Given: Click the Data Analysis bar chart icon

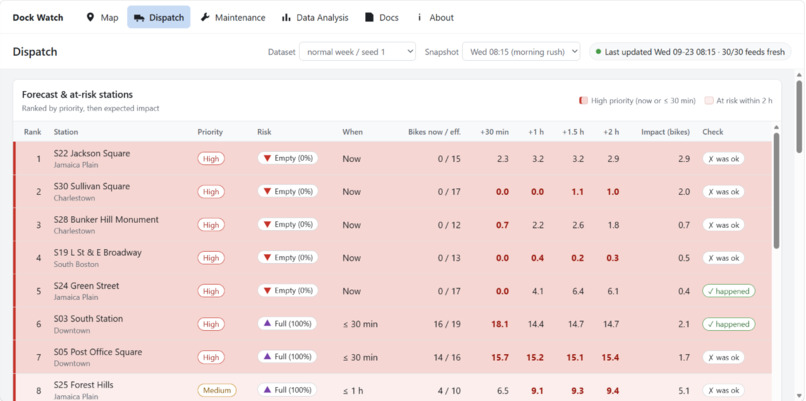Looking at the screenshot, I should pyautogui.click(x=286, y=17).
